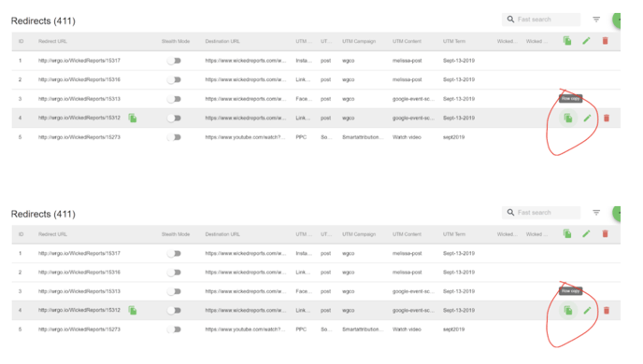
Task: Select the 15273 redirect URL in the upper table
Action: click(x=79, y=137)
